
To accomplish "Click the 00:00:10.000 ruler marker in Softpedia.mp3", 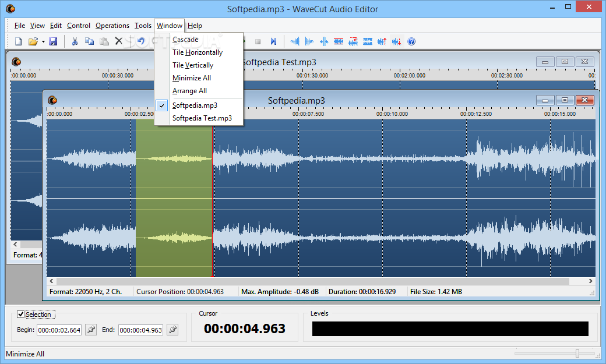I will pos(392,114).
